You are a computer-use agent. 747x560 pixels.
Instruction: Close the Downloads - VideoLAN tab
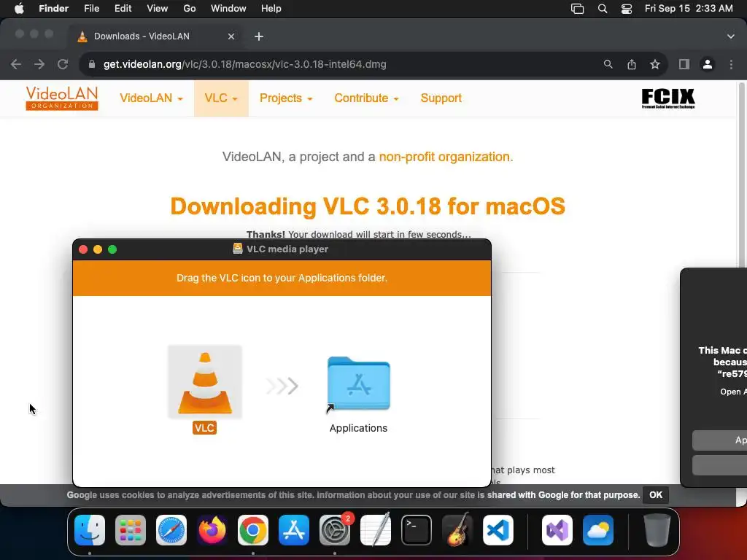pyautogui.click(x=231, y=36)
